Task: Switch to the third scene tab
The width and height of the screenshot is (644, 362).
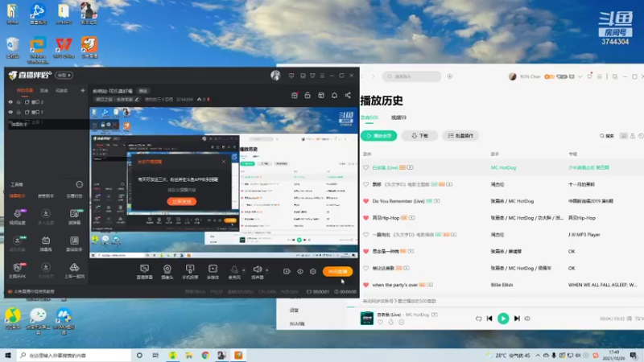Action: point(62,90)
